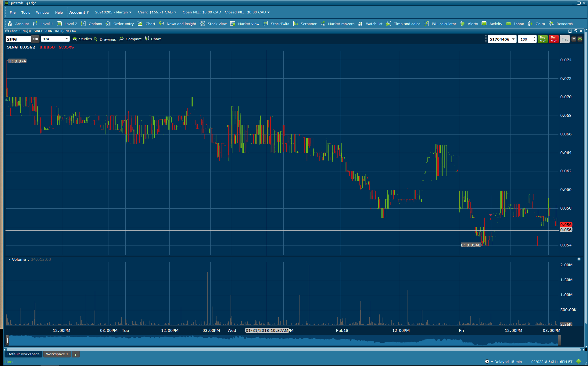Screen dimensions: 588x366
Task: Toggle the green chart link icon
Action: pyautogui.click(x=580, y=39)
